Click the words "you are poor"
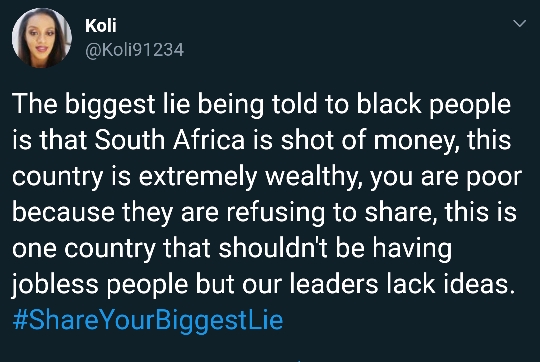Screen dimensions: 540x362 click(x=446, y=178)
